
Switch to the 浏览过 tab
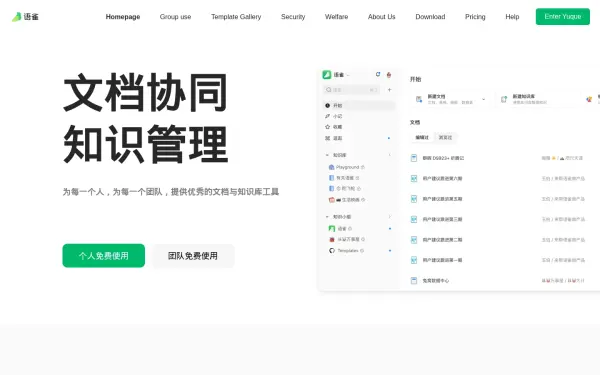[445, 137]
